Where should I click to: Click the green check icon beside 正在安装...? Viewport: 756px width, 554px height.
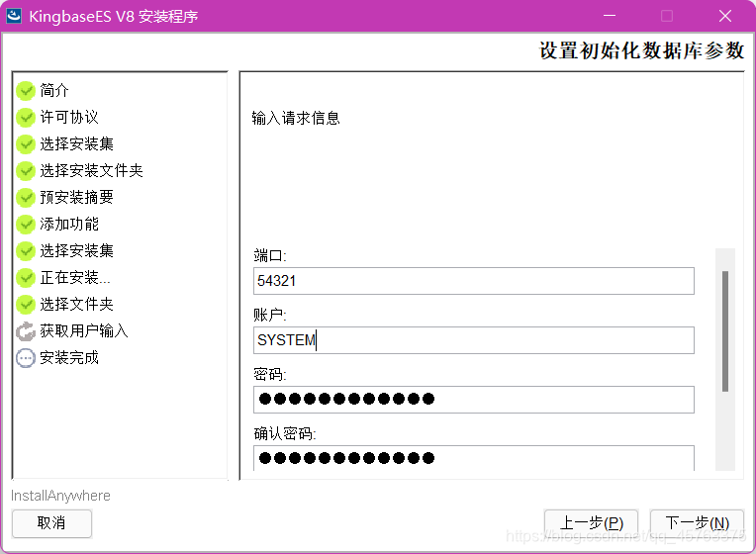tap(26, 278)
